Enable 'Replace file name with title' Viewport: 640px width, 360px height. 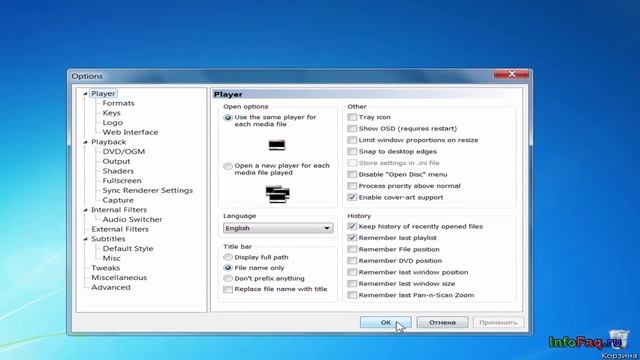tap(228, 289)
